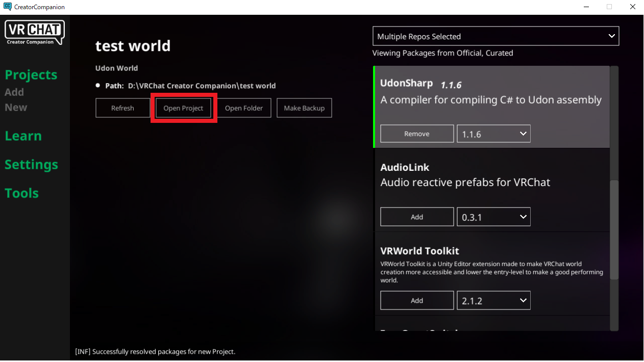Click Make Backup button
The image size is (644, 362).
pyautogui.click(x=304, y=108)
